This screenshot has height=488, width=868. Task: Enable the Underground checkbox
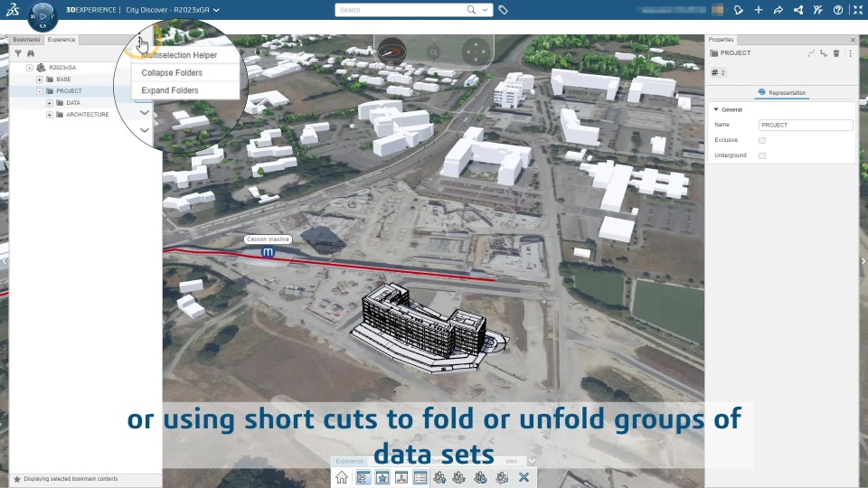click(x=762, y=156)
